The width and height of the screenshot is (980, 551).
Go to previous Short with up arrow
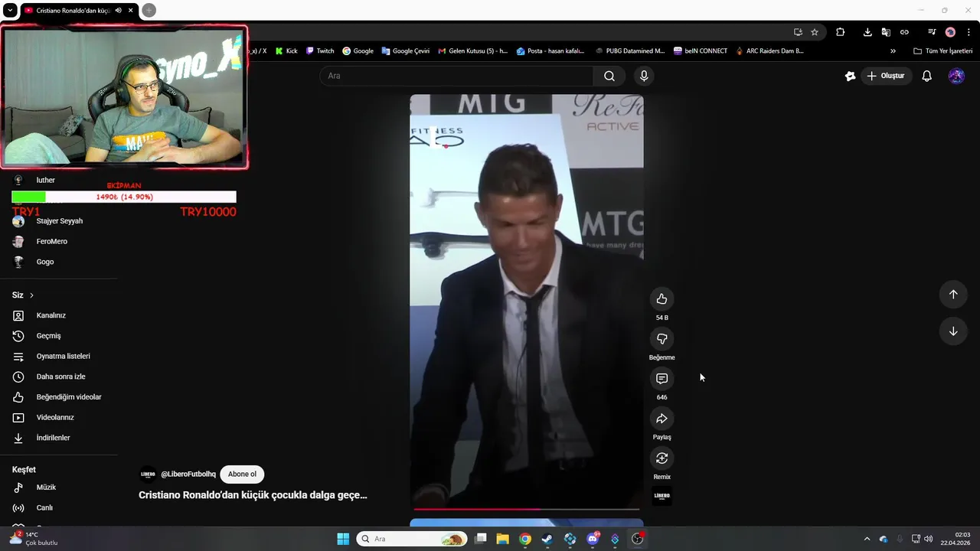(953, 295)
